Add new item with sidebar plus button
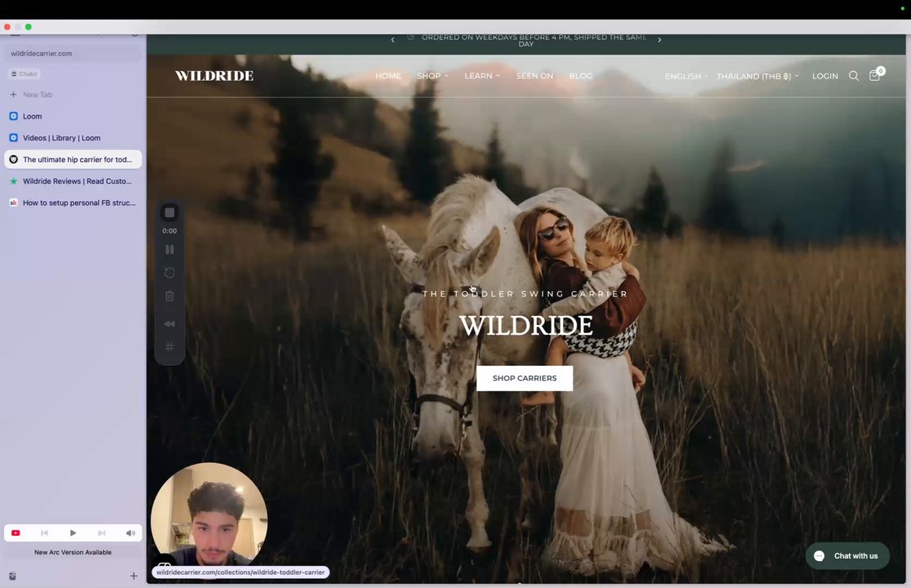This screenshot has width=911, height=588. tap(134, 576)
